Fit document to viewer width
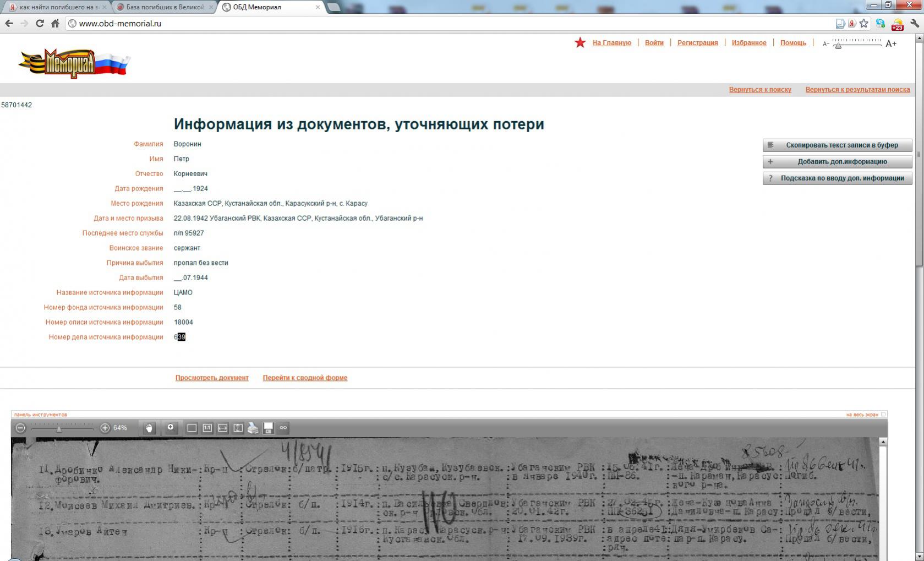924x561 pixels. coord(223,428)
